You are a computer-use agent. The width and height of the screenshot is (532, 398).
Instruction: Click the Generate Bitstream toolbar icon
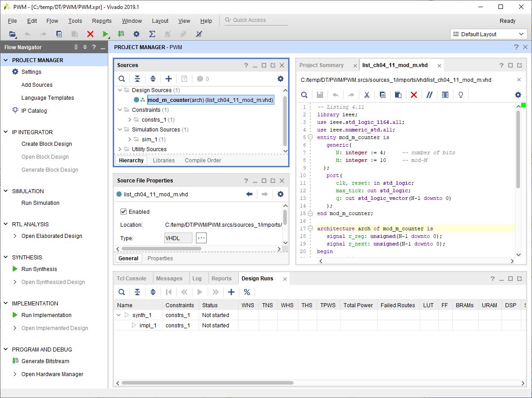coord(121,34)
